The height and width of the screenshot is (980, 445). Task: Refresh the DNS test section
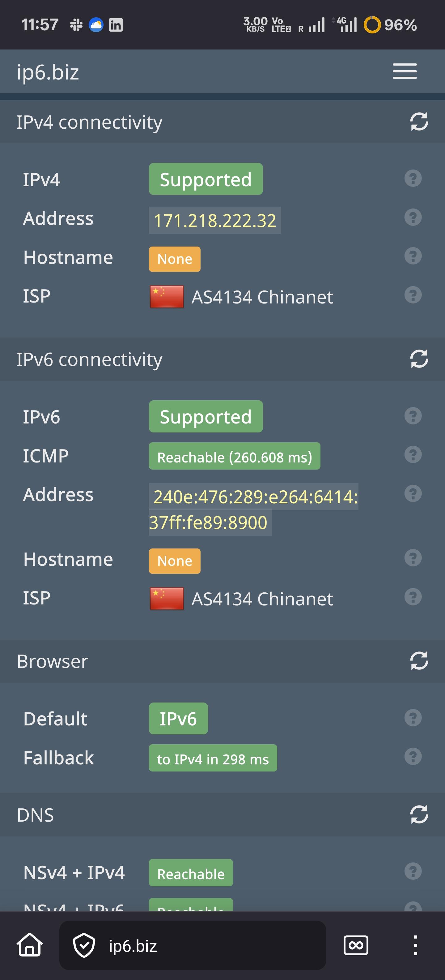point(419,815)
